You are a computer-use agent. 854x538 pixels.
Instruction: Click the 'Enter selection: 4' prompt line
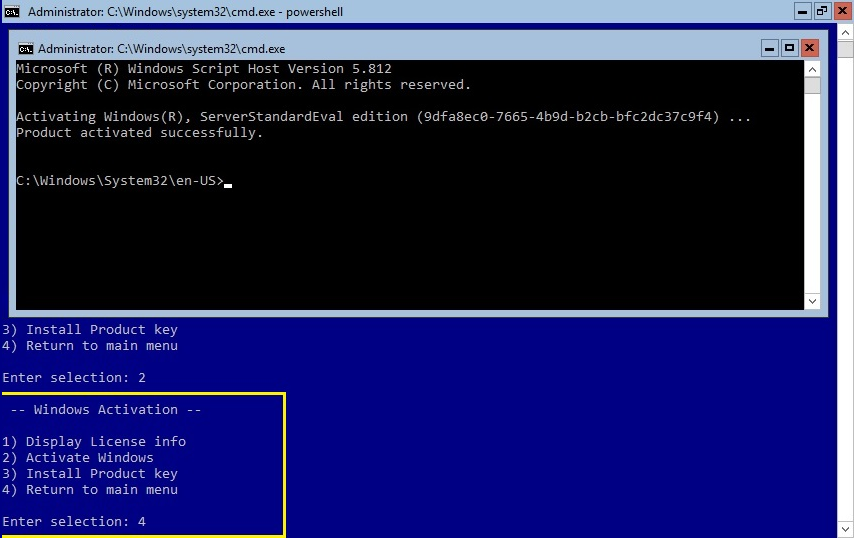coord(76,522)
